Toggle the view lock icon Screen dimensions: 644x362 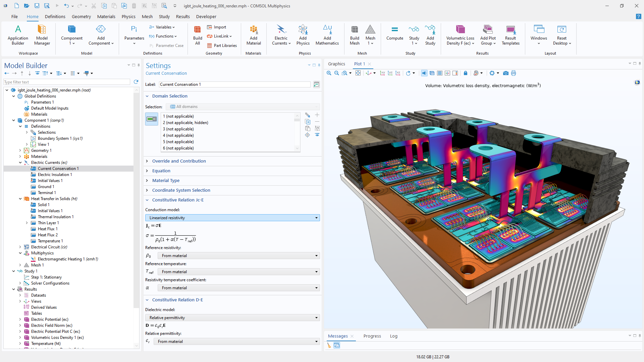[465, 73]
